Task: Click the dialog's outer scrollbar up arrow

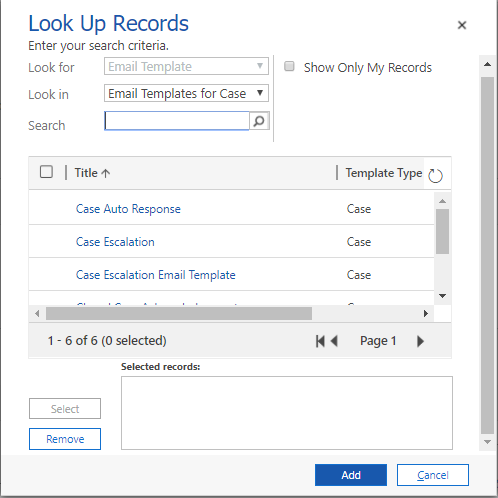Action: pos(487,65)
